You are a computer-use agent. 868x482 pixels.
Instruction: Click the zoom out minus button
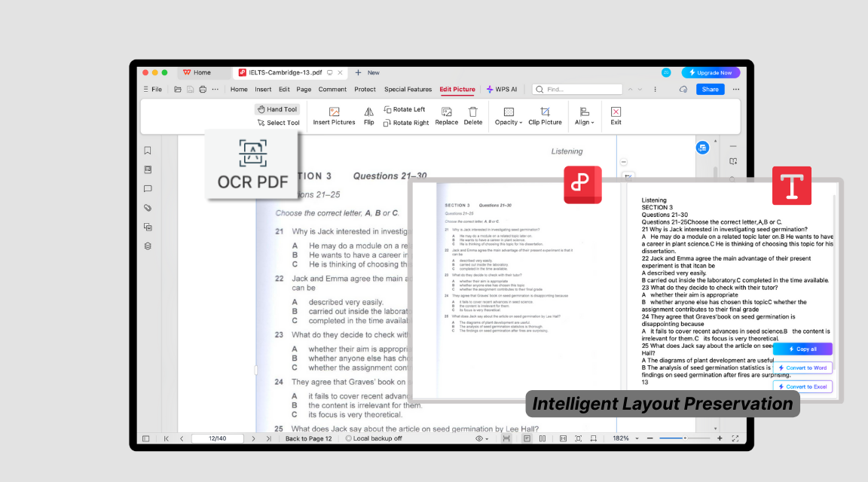[650, 438]
